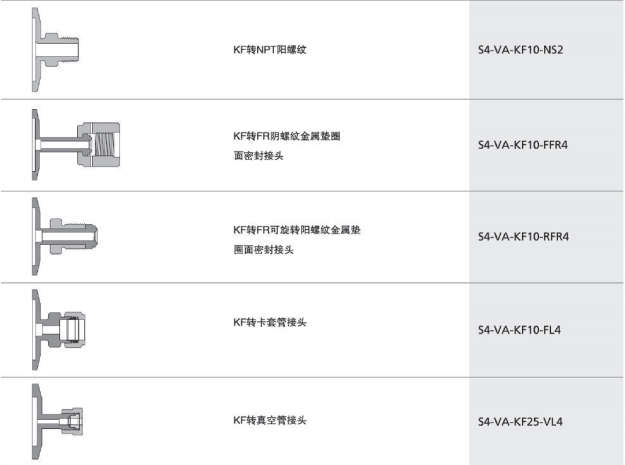
Task: Click the description KF转真空管接头
Action: point(270,420)
